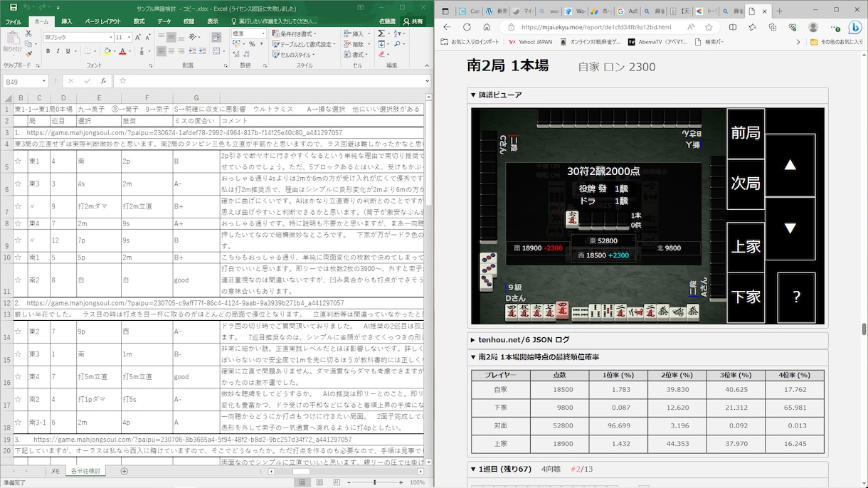
Task: Add page to favorites star icon
Action: click(709, 27)
